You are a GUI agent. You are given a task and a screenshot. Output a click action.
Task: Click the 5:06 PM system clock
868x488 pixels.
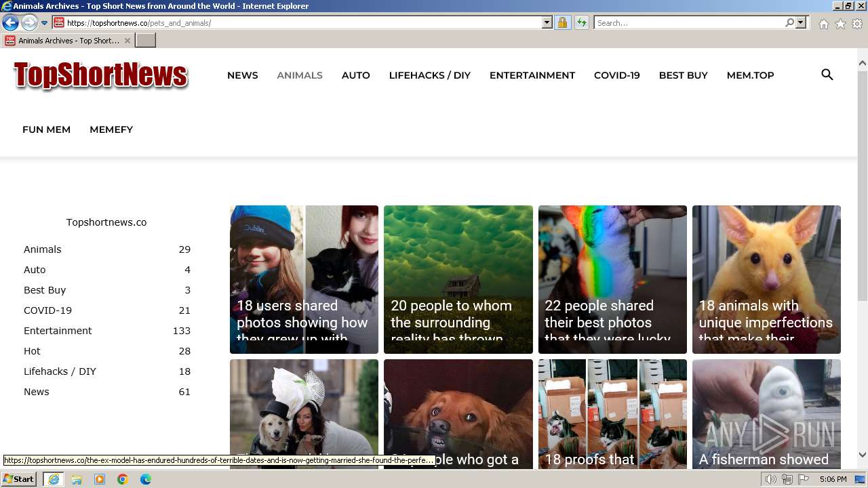point(833,479)
